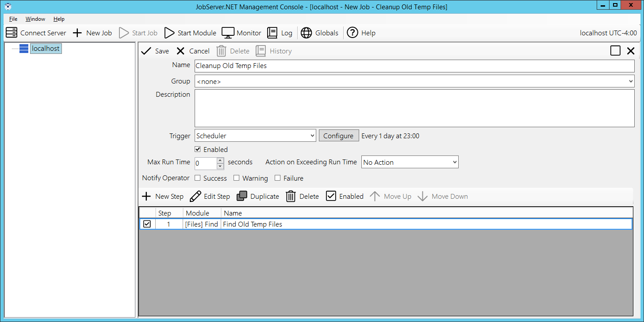Click the Edit Step pencil icon
The width and height of the screenshot is (644, 322).
coord(195,196)
